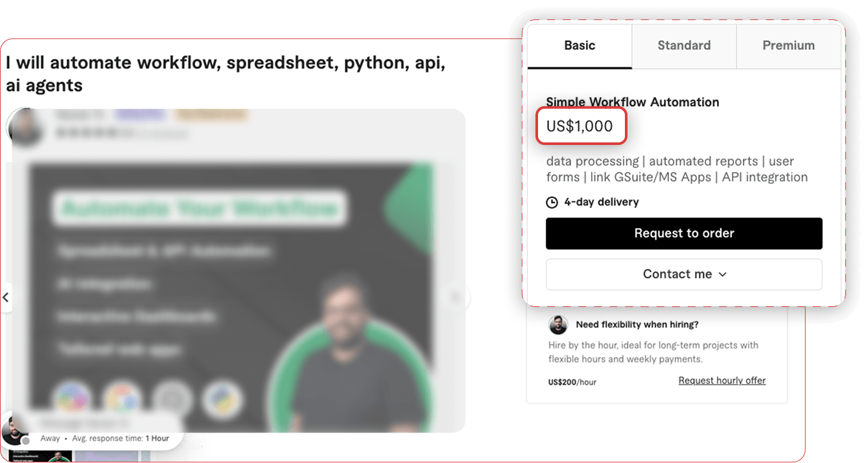
Task: Click the Google icon in the gig image
Action: click(x=123, y=398)
